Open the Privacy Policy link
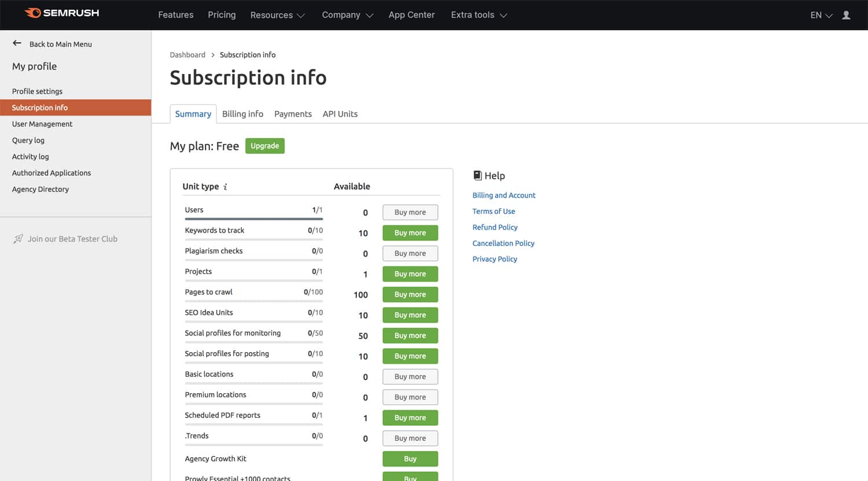Screen dimensions: 868x481 (x=495, y=259)
